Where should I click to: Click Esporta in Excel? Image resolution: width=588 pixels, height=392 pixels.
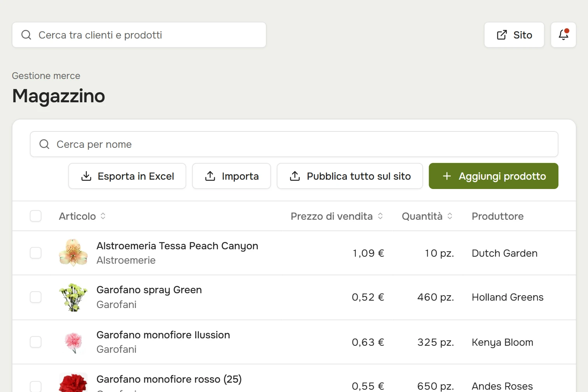127,176
